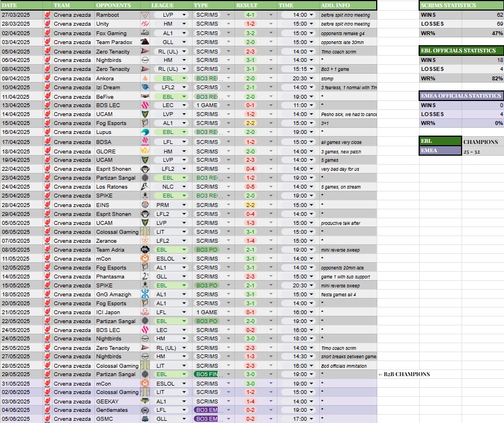Open the 0-5 result dropdown for Los Ratones

(271, 187)
